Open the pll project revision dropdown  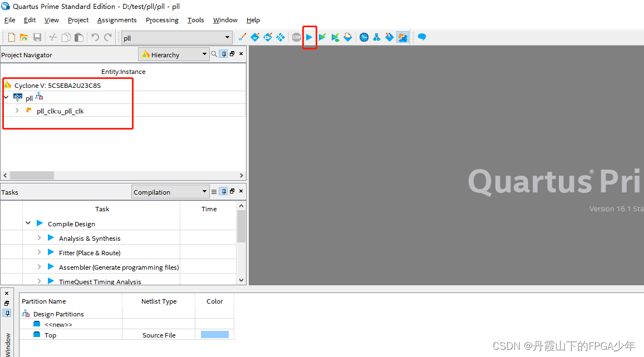(x=227, y=38)
